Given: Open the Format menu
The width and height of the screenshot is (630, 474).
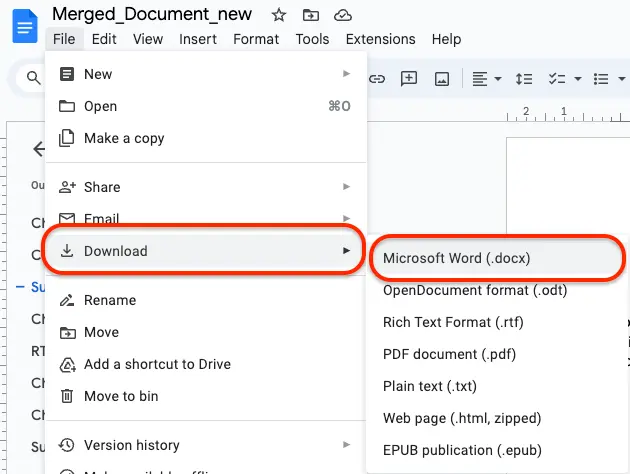Looking at the screenshot, I should click(x=256, y=39).
